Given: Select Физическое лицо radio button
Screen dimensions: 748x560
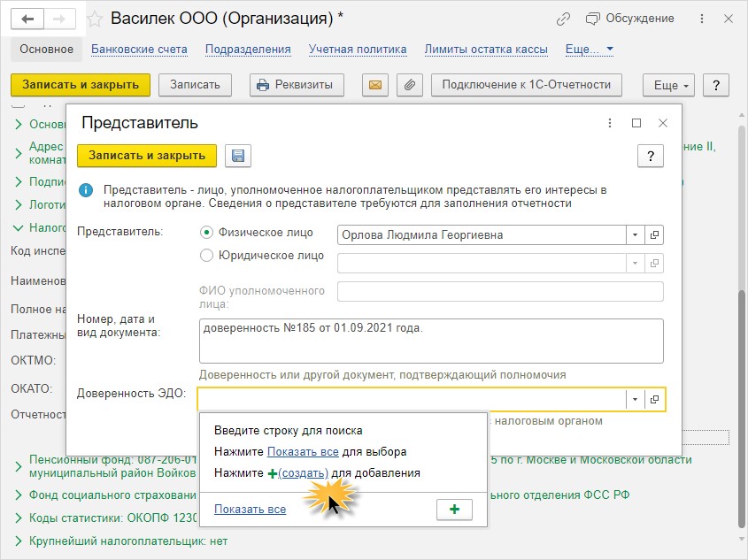Looking at the screenshot, I should (x=206, y=233).
